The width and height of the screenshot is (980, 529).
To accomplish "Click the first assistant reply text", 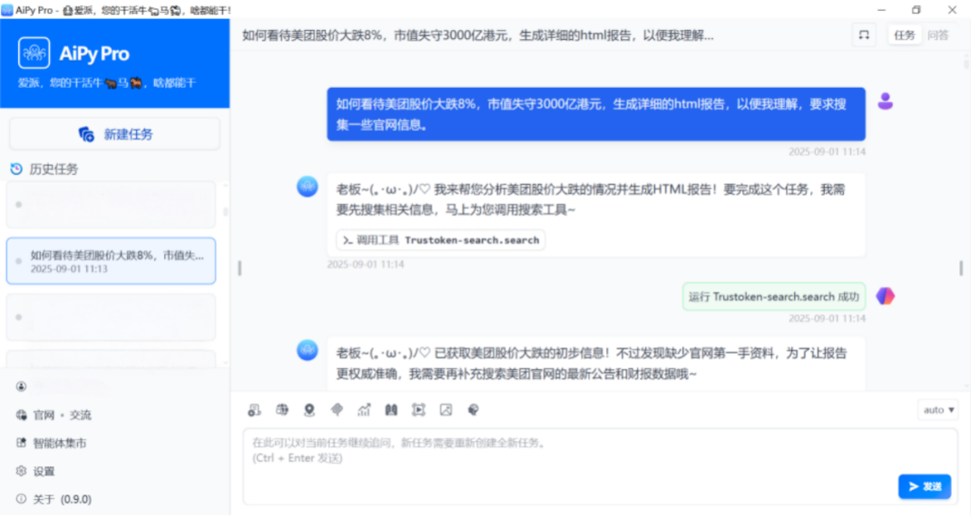I will 591,201.
